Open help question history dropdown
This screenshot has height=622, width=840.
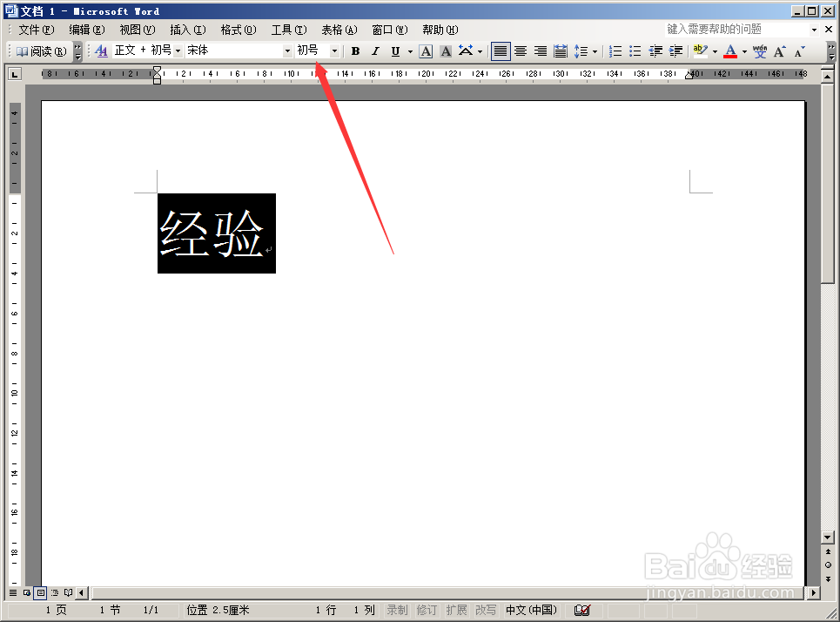click(814, 30)
